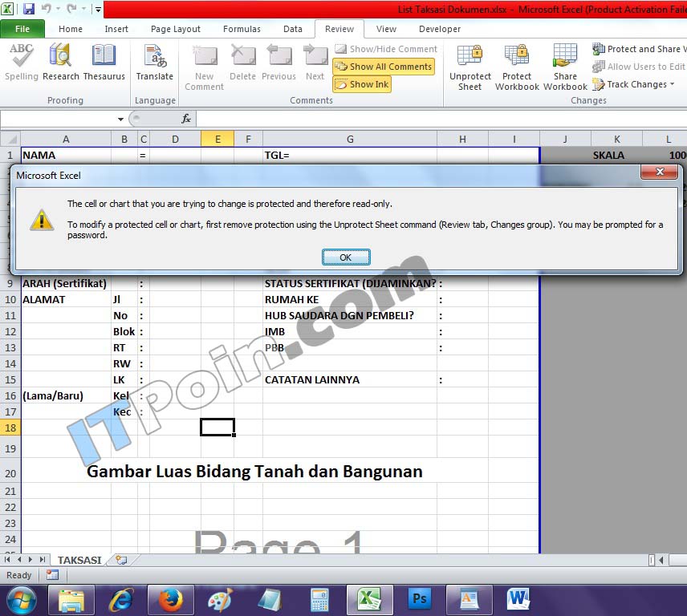Viewport: 687px width, 616px height.
Task: Open the Windows Start menu
Action: pyautogui.click(x=22, y=600)
